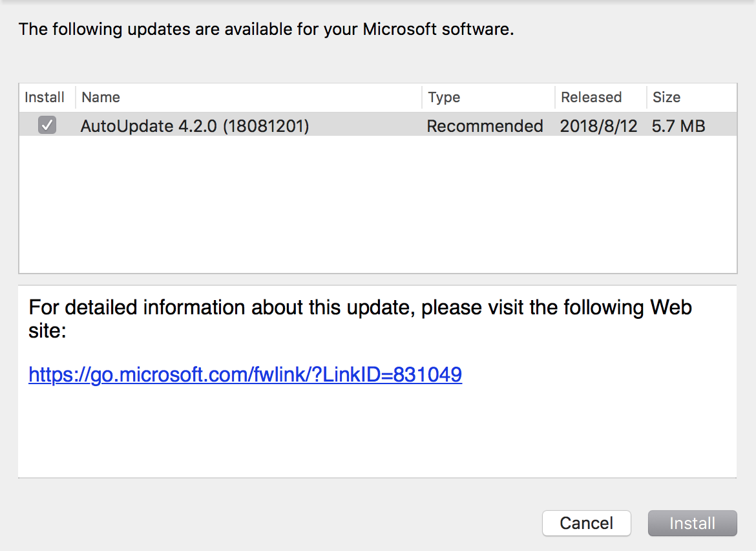Select the AutoUpdate 4.2.0 (18081201) row name
This screenshot has width=756, height=551.
(194, 125)
